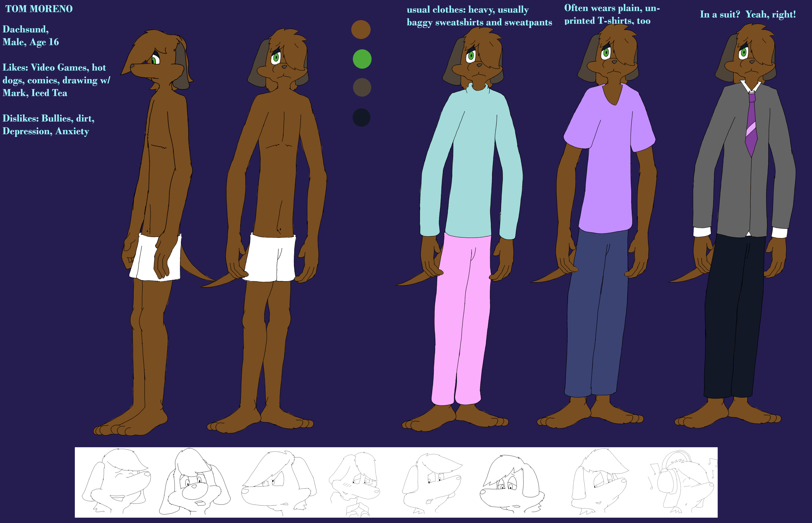
Task: Click the dark taupe ear color swatch
Action: [x=362, y=88]
